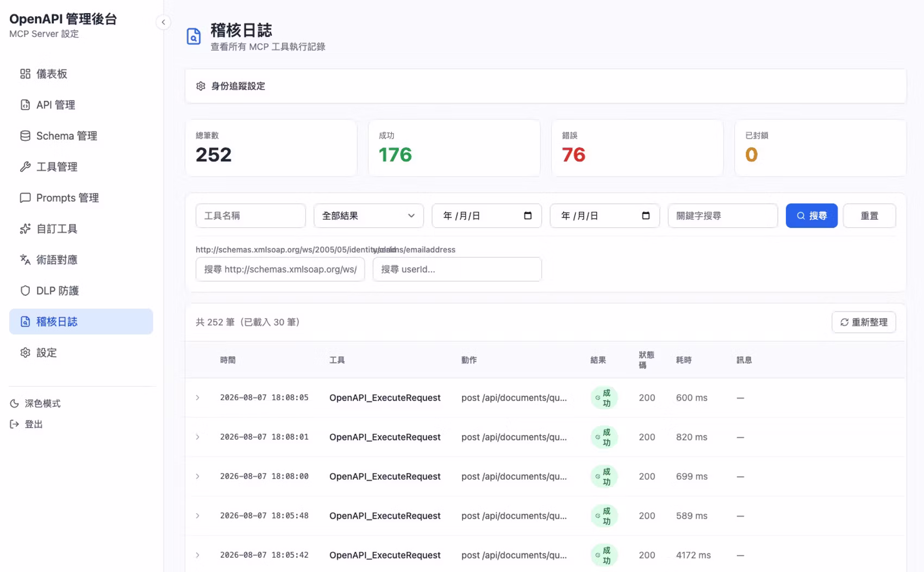Go to DLP 防護 page
Screen dimensions: 924x572
tap(81, 291)
